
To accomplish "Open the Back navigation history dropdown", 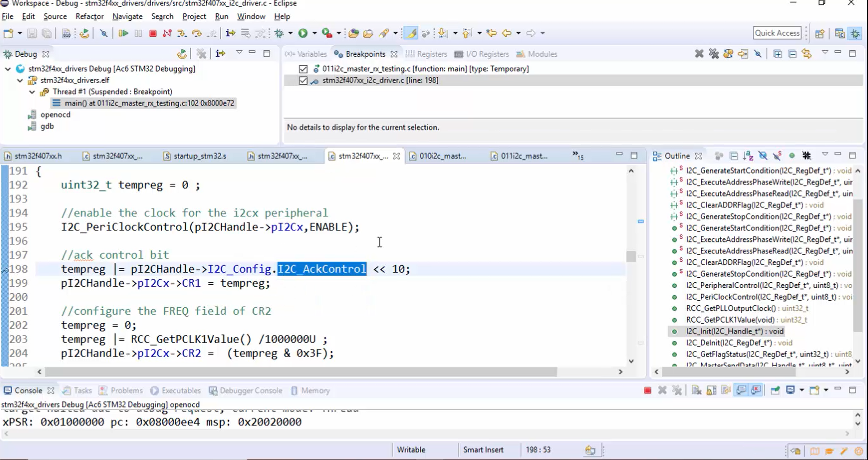I will click(x=519, y=33).
